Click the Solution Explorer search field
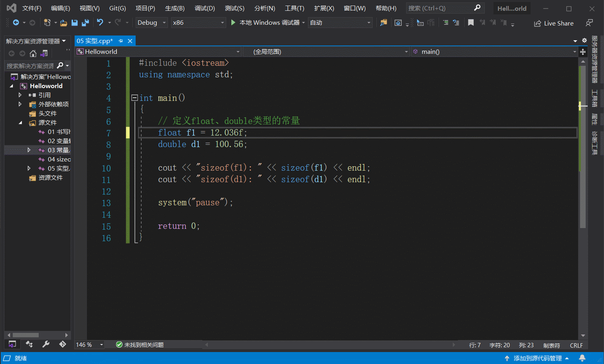Screen dimensions: 604x364 pyautogui.click(x=31, y=66)
